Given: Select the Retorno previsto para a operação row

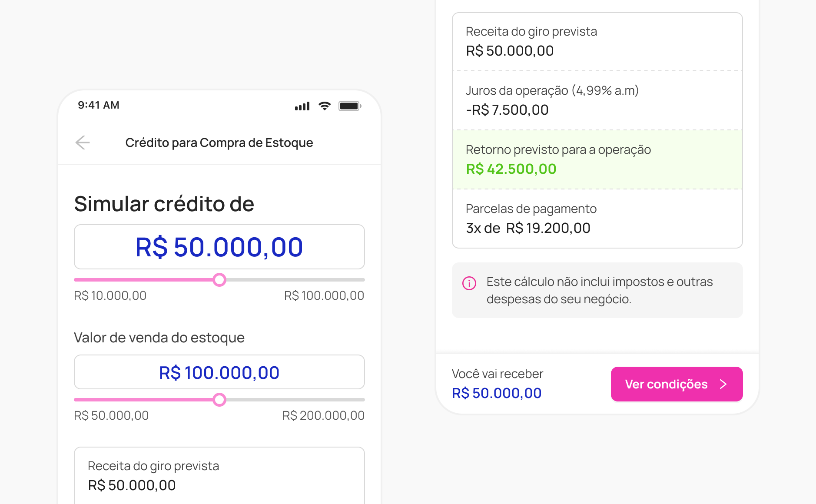Looking at the screenshot, I should [x=597, y=159].
